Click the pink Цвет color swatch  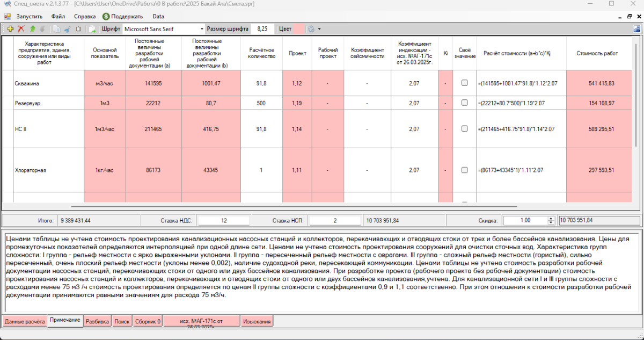(298, 29)
